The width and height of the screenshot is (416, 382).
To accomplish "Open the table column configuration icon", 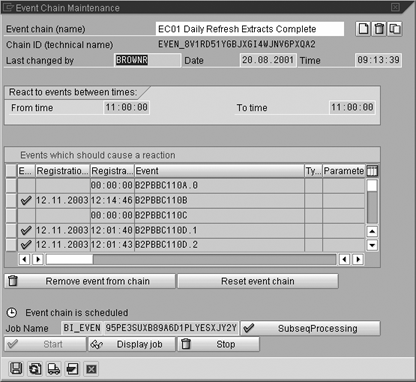I will [x=372, y=171].
